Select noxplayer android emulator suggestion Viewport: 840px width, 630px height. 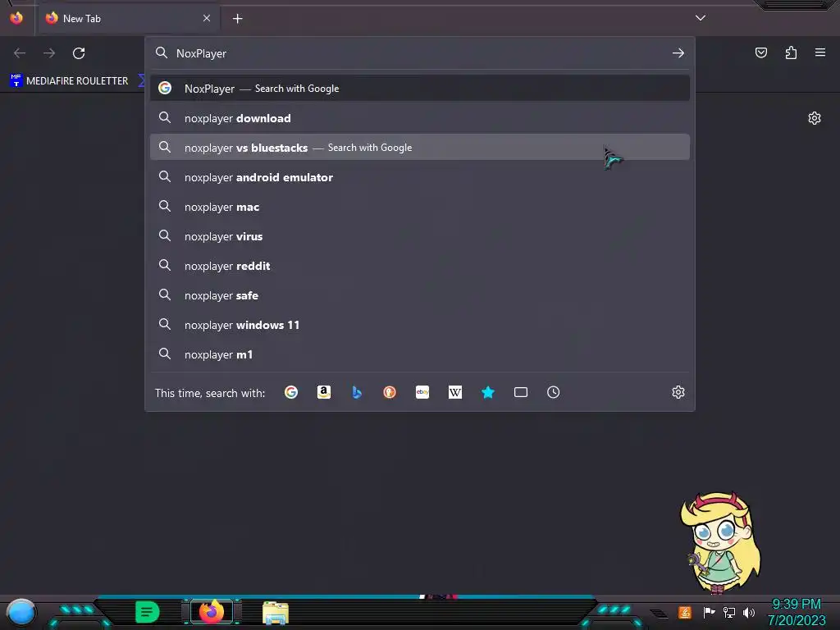[420, 177]
